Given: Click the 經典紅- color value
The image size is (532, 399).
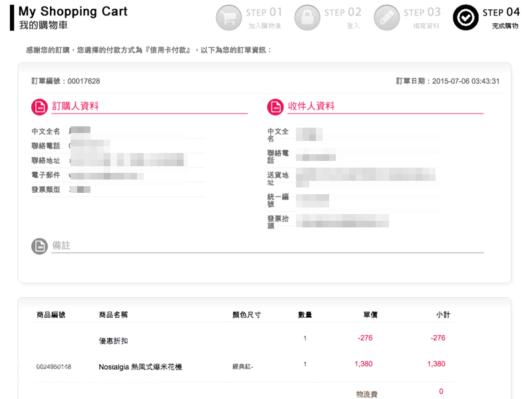Looking at the screenshot, I should click(243, 367).
